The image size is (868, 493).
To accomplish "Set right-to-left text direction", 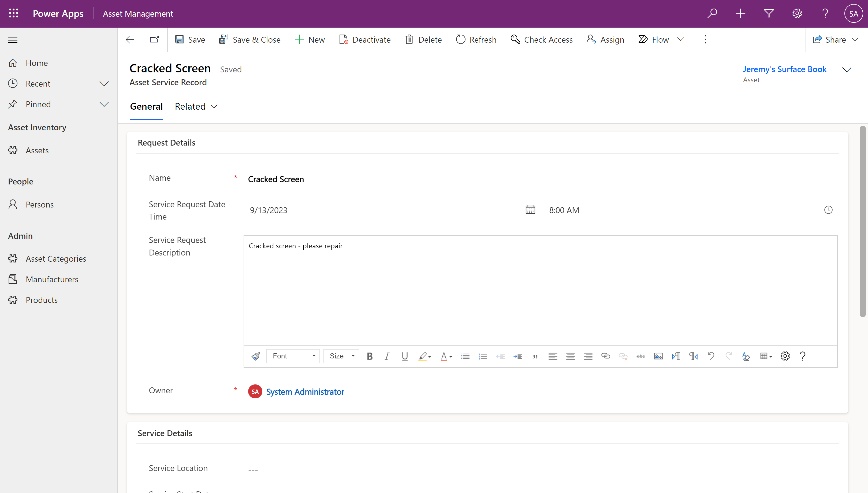I will click(693, 356).
